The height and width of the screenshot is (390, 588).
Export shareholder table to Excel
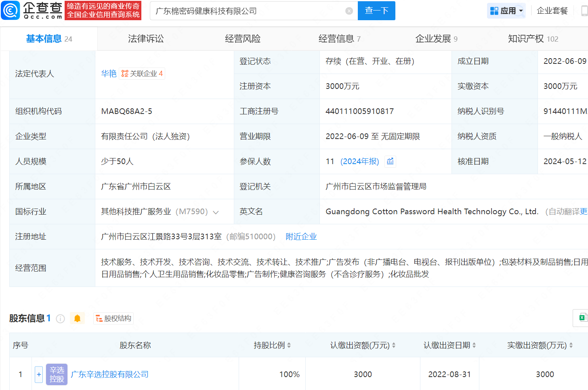point(582,318)
